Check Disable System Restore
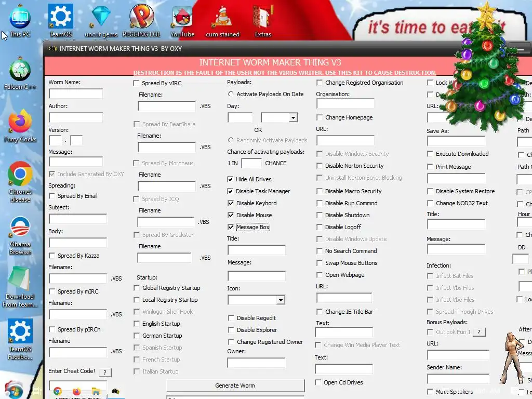 point(430,191)
